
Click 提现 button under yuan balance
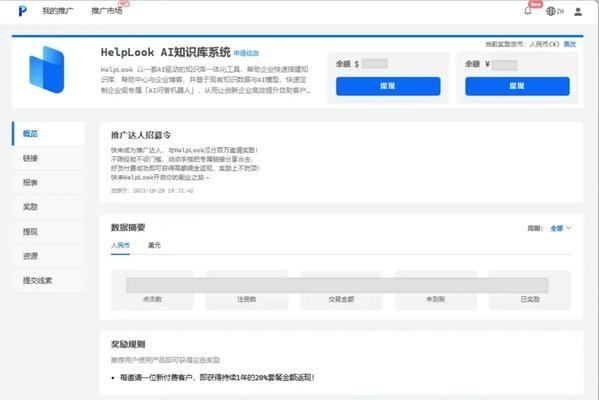(x=517, y=86)
